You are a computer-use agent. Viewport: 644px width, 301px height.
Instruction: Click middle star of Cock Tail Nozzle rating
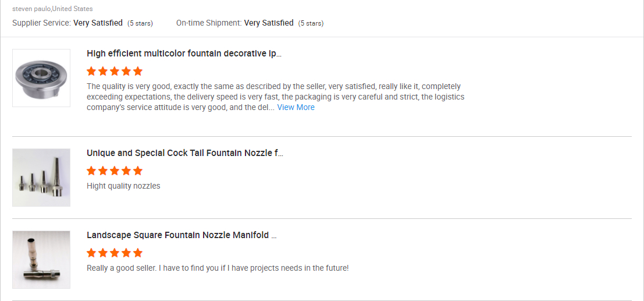115,171
